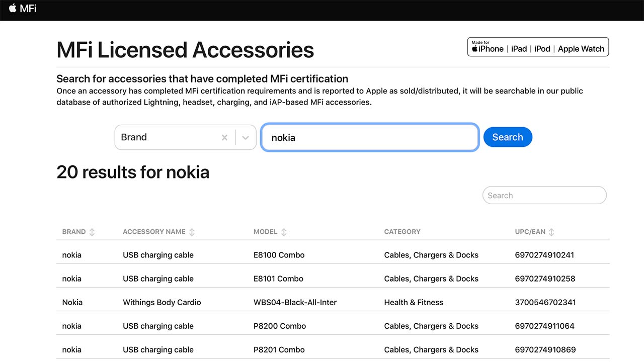Focus the nokia search text field
The width and height of the screenshot is (644, 362).
pyautogui.click(x=370, y=137)
